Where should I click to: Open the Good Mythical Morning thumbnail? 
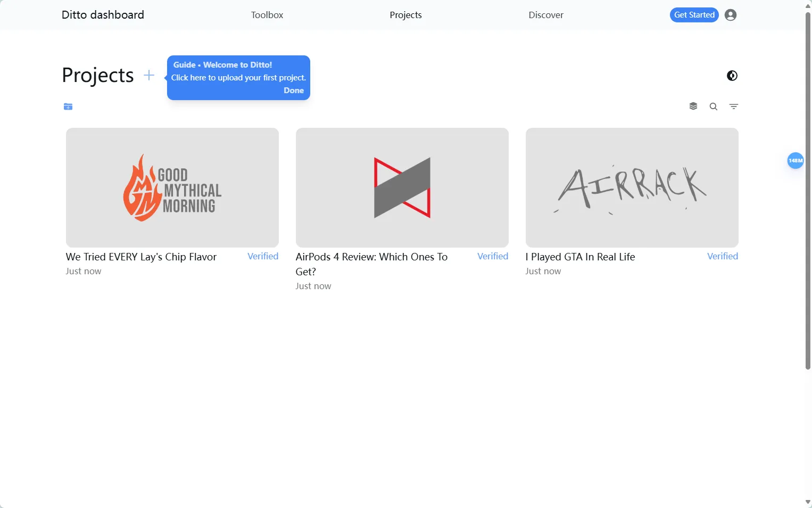(172, 187)
